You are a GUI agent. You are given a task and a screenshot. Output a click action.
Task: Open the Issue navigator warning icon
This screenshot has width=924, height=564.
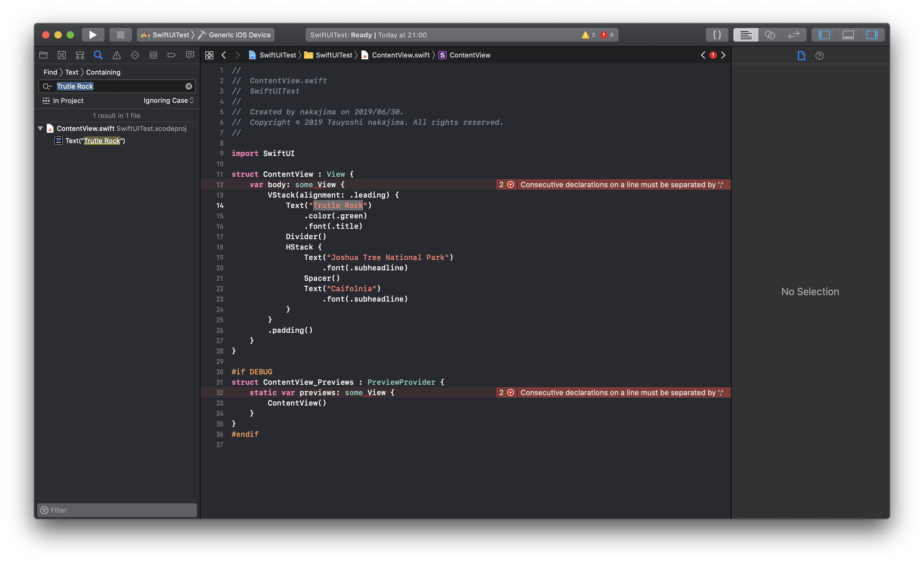[x=117, y=55]
